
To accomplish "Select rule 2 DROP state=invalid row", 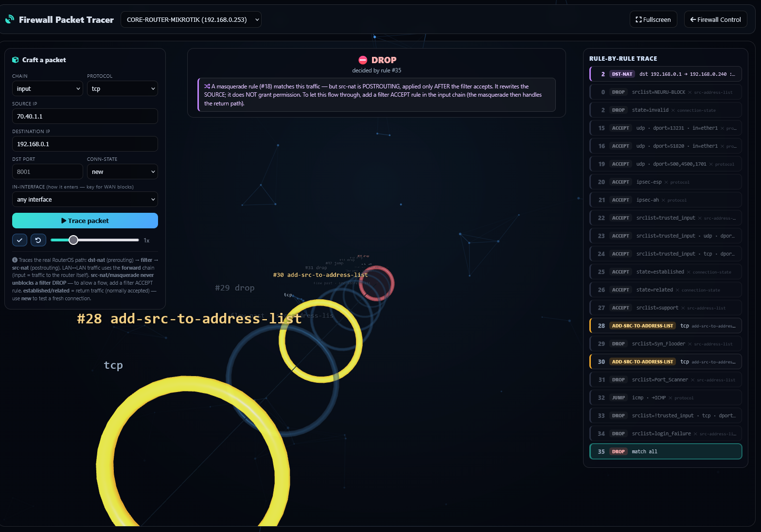I will pyautogui.click(x=666, y=110).
